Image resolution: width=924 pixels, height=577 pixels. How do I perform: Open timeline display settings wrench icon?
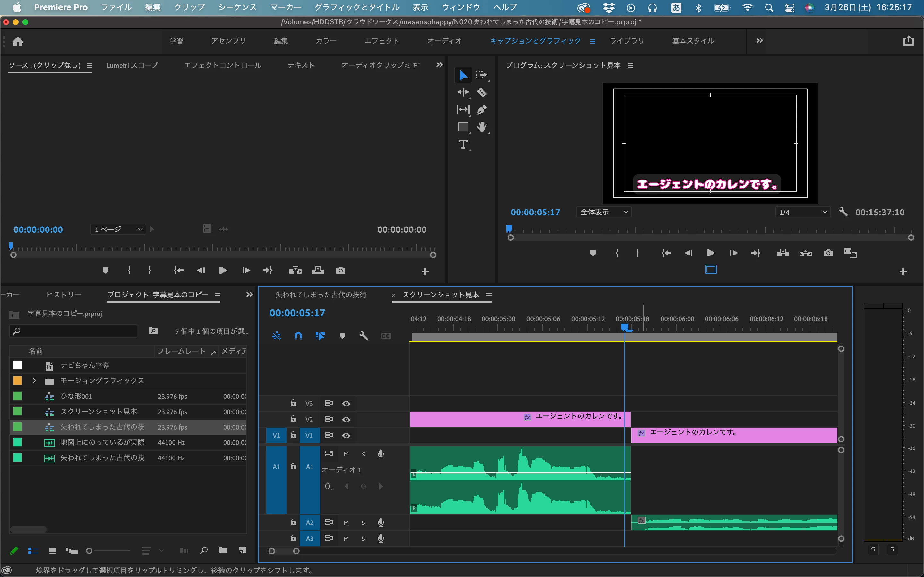point(364,336)
